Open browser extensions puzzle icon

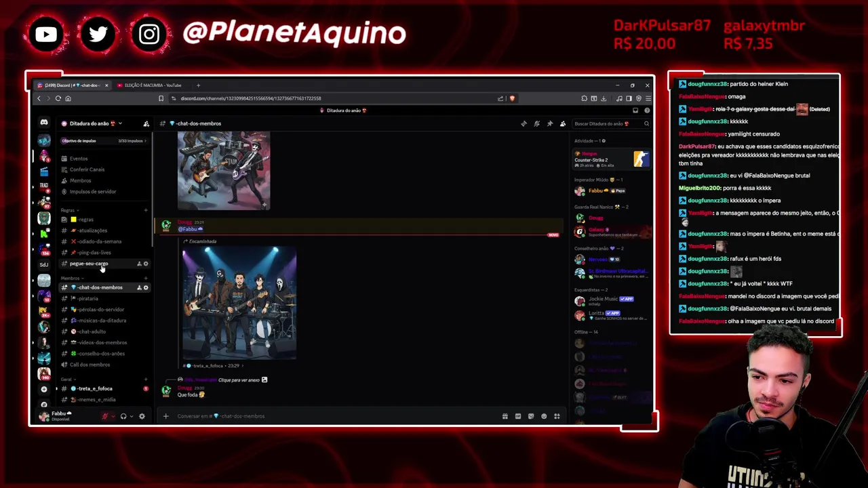click(585, 98)
